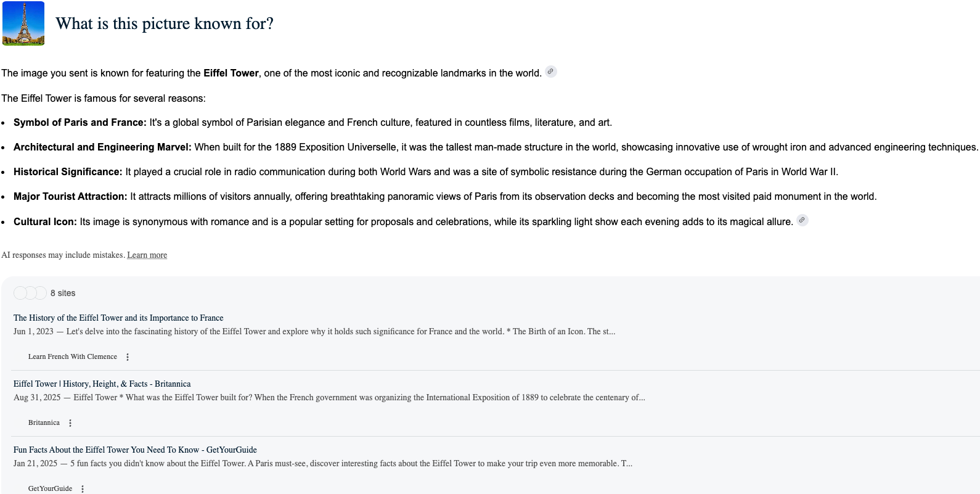Click the citation link icon after 'landmarks in the world'
The height and width of the screenshot is (494, 980).
pyautogui.click(x=551, y=72)
